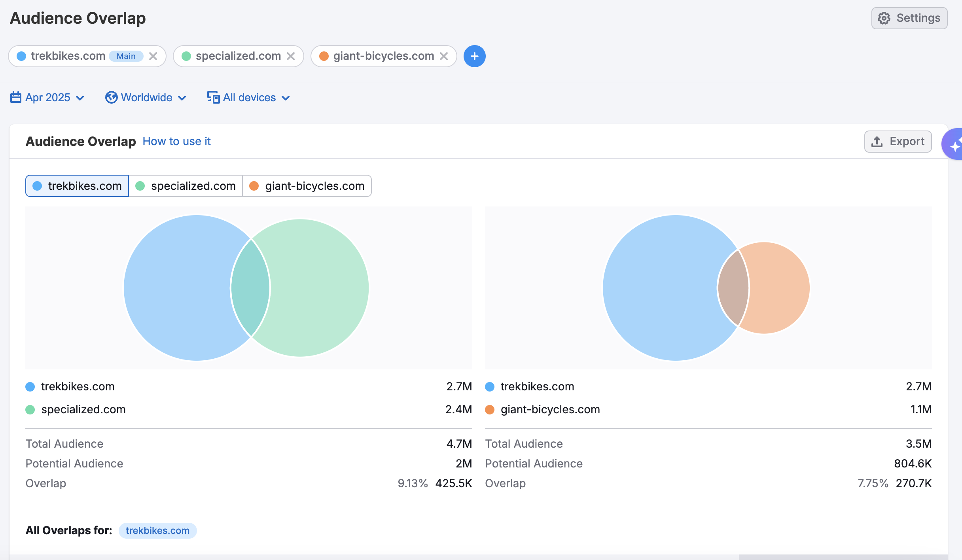Click the orange giant-bicycles circle in Venn
962x560 pixels.
(779, 288)
